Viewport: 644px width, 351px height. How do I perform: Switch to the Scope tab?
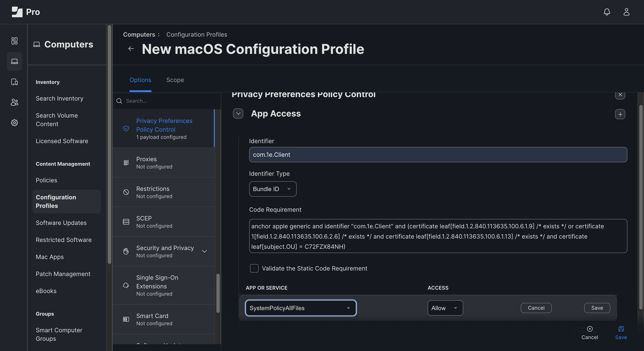pos(175,80)
